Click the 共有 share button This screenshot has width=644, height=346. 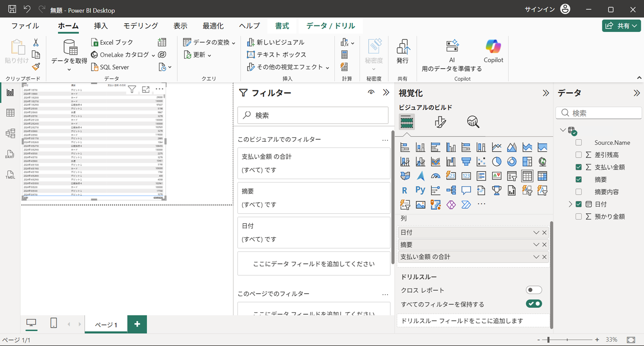[x=621, y=26]
